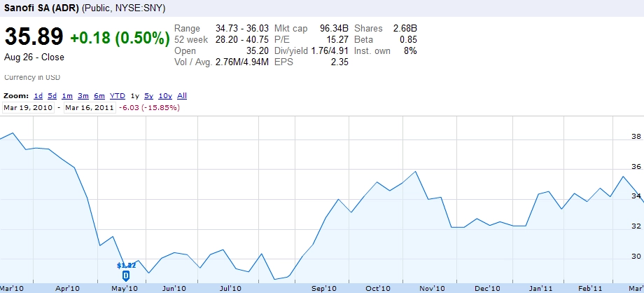The height and width of the screenshot is (293, 644).
Task: Click the -6.03 (-15.85%) period change
Action: 149,108
